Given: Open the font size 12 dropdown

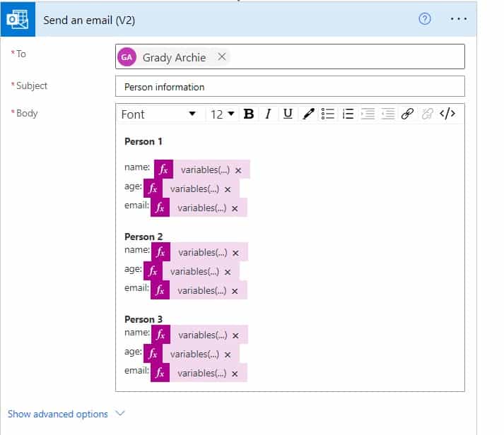Looking at the screenshot, I should click(222, 114).
